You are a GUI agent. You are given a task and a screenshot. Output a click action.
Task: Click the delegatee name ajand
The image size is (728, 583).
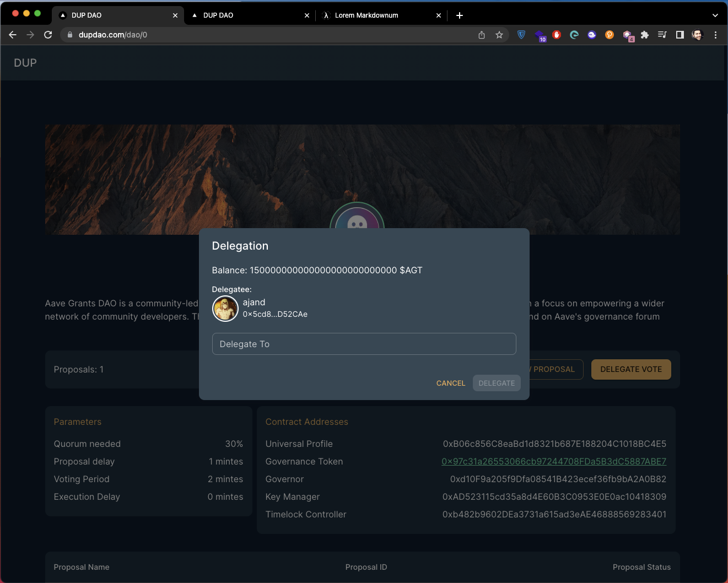coord(254,303)
